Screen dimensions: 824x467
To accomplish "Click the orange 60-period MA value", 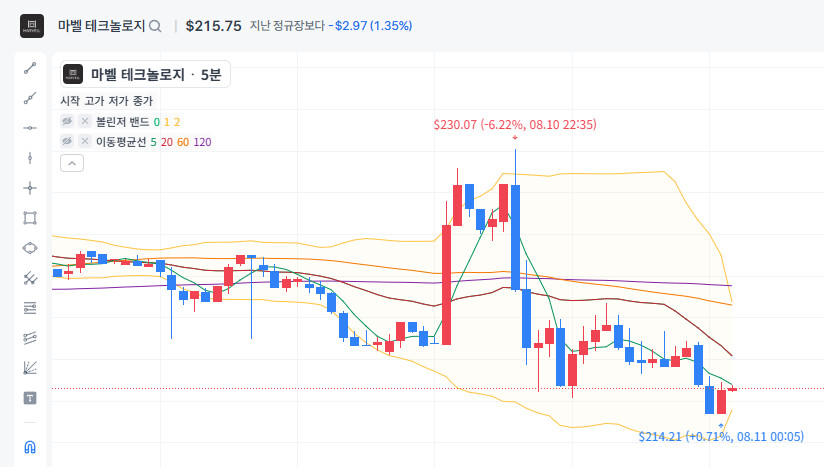I will pos(183,142).
